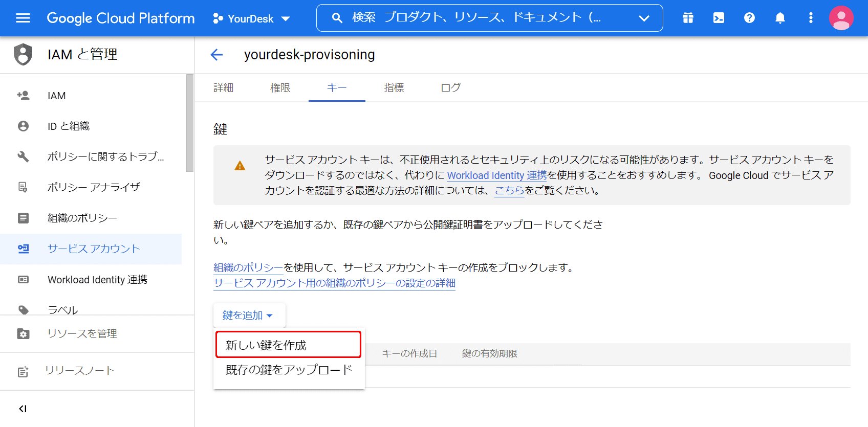Go back with the left arrow

pyautogui.click(x=217, y=55)
